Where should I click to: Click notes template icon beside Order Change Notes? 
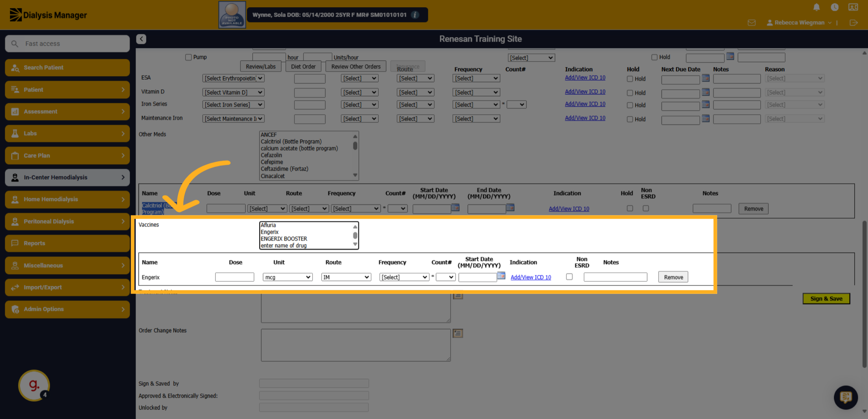(458, 333)
